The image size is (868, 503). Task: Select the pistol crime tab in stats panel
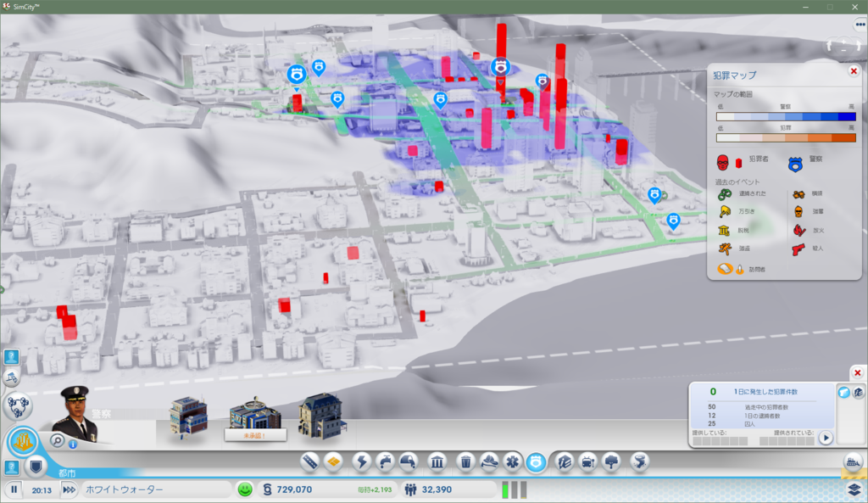pyautogui.click(x=843, y=392)
